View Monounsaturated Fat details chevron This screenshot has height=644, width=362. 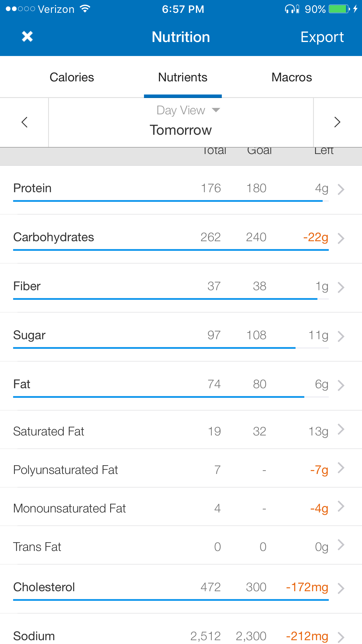point(341,506)
